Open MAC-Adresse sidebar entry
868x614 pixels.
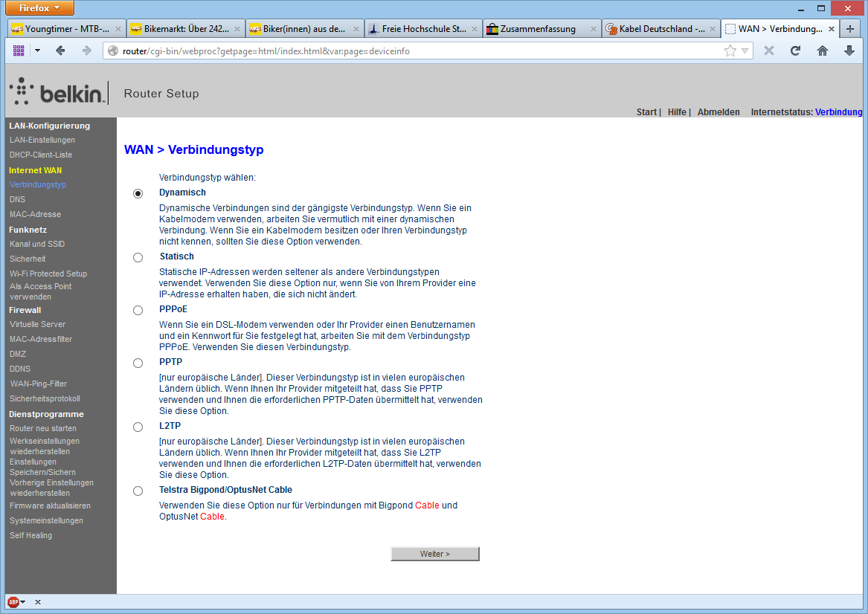[36, 214]
